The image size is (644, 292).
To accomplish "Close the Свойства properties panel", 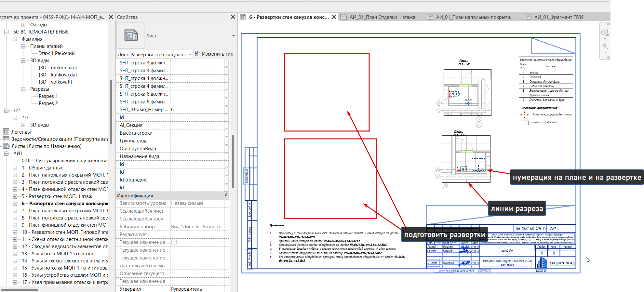I will pyautogui.click(x=233, y=17).
